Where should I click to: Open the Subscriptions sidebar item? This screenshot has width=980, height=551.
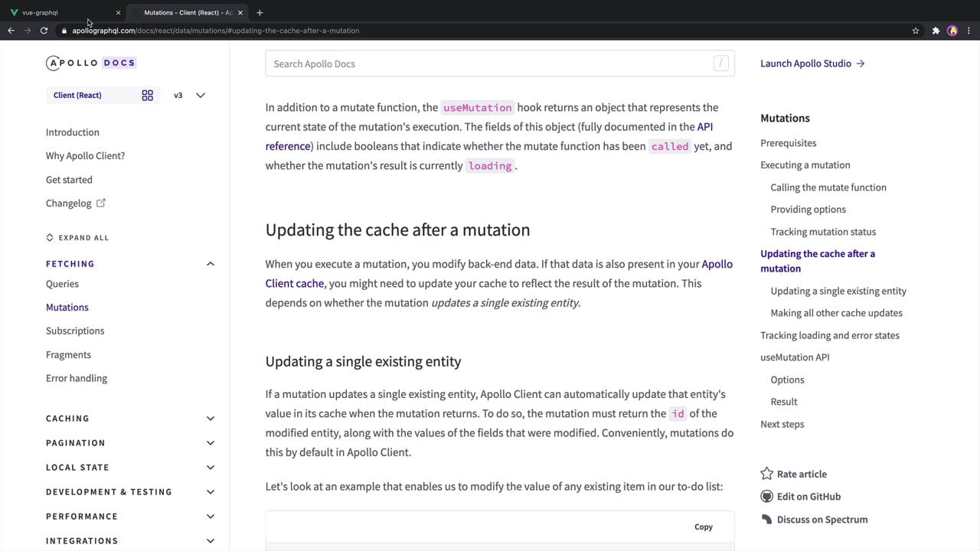point(75,331)
